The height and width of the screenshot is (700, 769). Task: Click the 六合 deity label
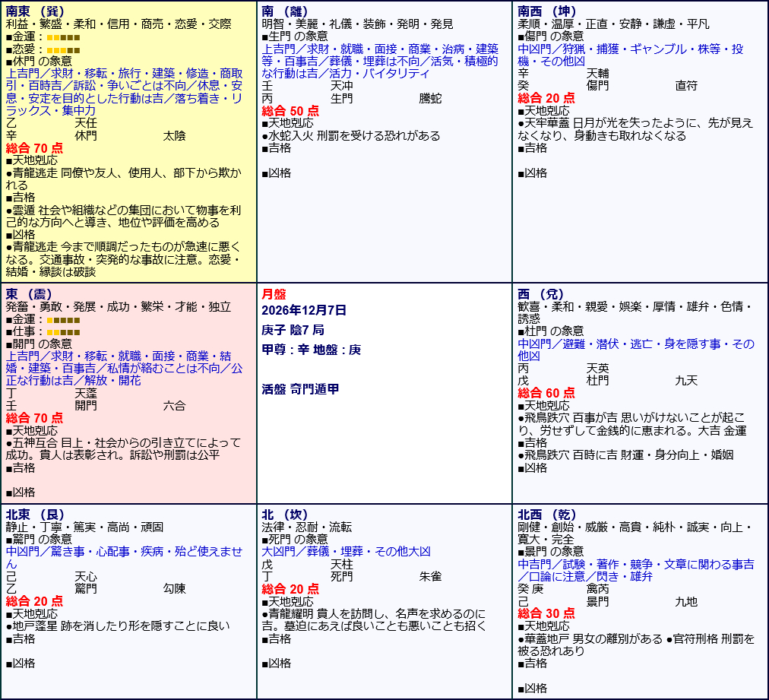(x=174, y=405)
